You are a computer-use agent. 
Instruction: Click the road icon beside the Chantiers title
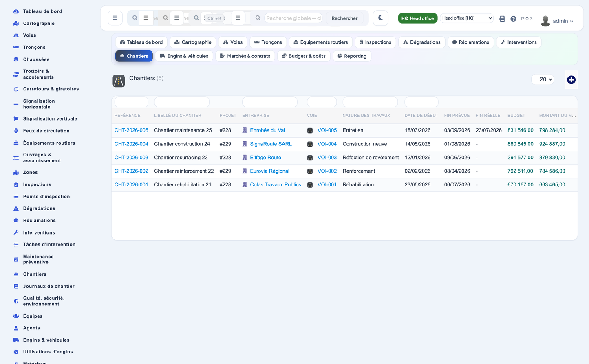tap(119, 81)
